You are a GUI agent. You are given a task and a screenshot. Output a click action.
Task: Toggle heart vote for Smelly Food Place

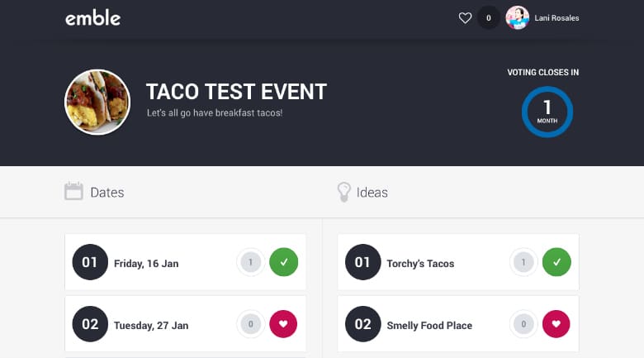[556, 324]
